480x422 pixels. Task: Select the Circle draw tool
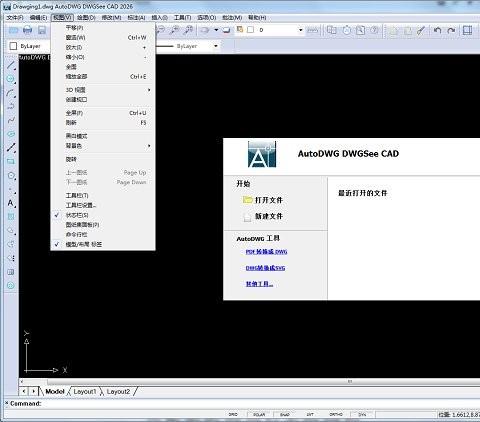tap(11, 79)
